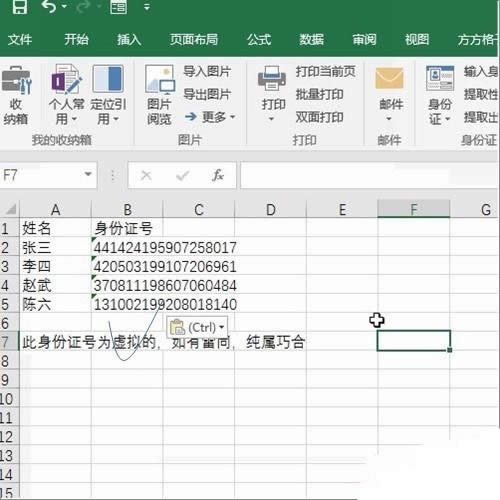Viewport: 500px width, 500px height.
Task: Select column B header
Action: tap(127, 209)
